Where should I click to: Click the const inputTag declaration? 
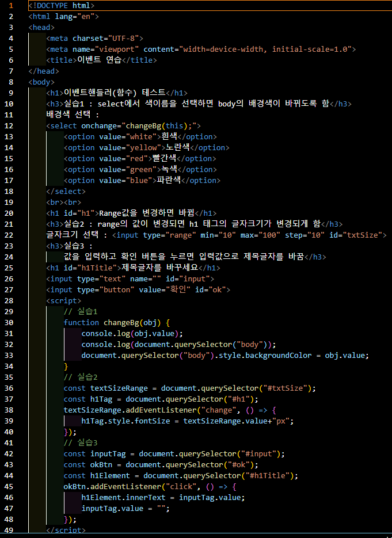click(x=174, y=454)
